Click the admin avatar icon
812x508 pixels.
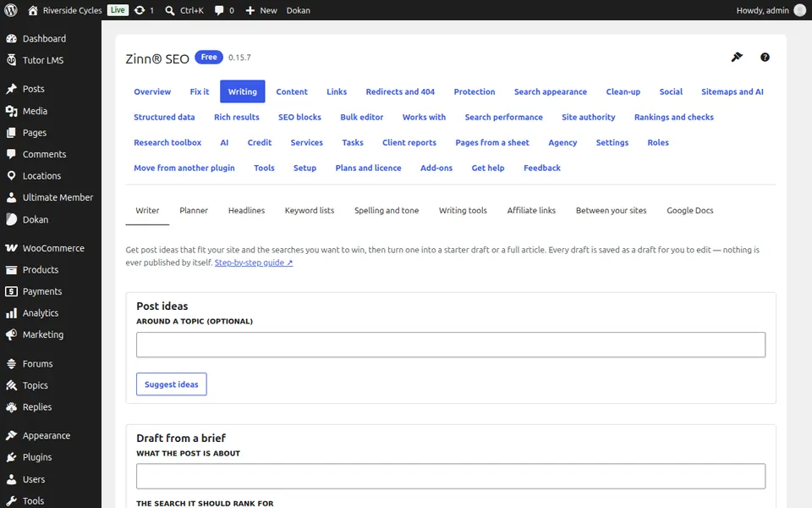(x=800, y=10)
